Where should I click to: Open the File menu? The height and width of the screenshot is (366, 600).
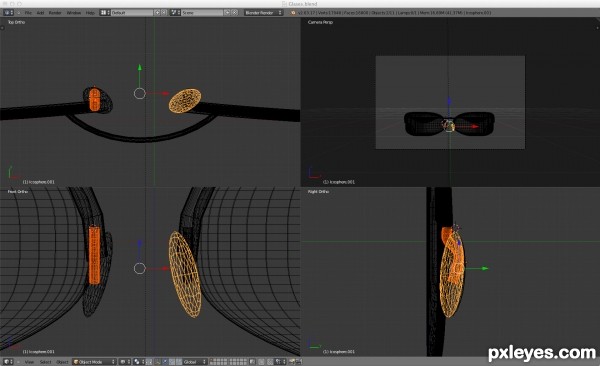[x=28, y=13]
